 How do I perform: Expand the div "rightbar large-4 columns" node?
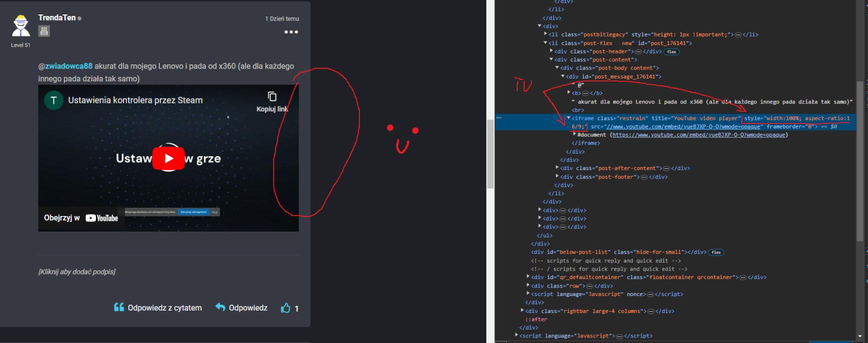[522, 310]
